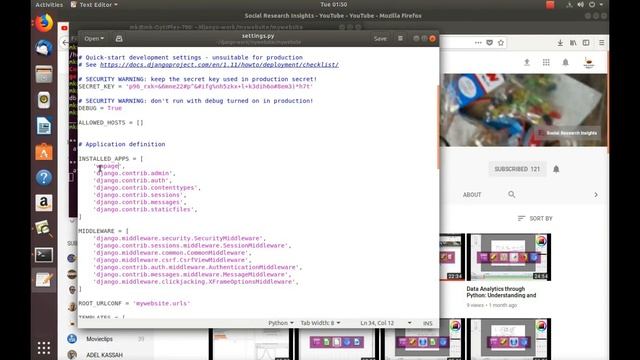Open the Text Editor app menu dropdown

click(95, 4)
